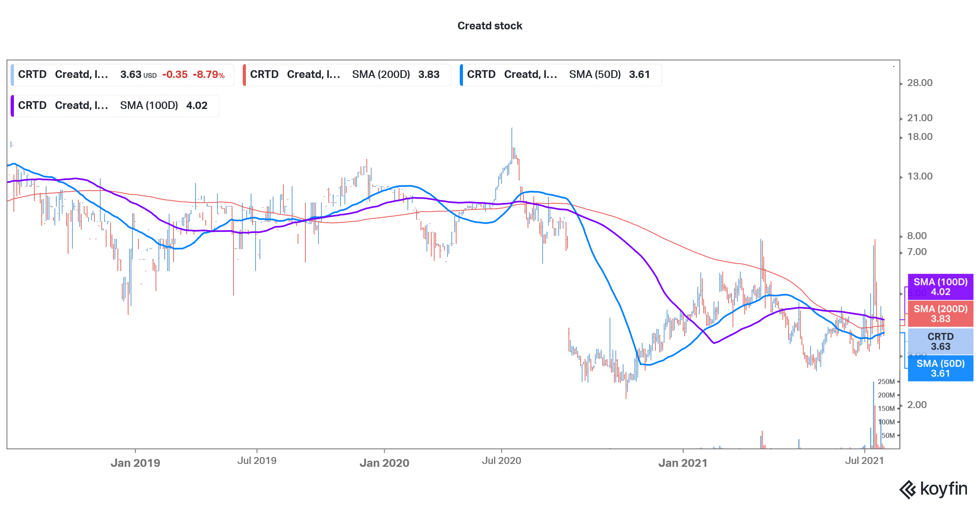Click the 50M volume axis label
Screen dimensions: 980x506
click(x=888, y=435)
